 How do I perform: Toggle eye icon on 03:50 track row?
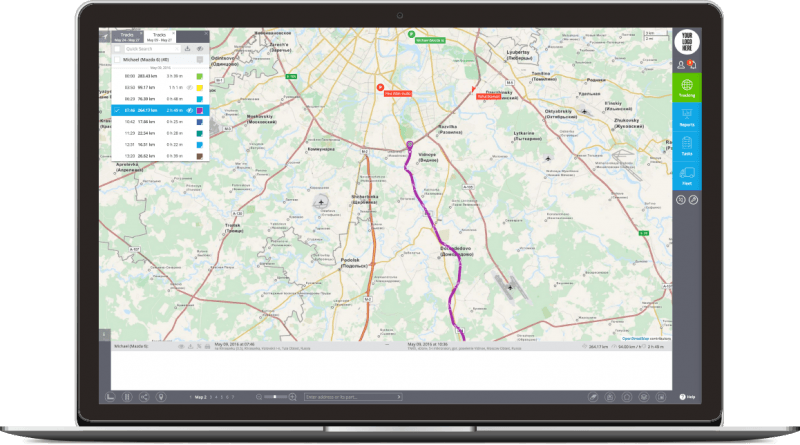pyautogui.click(x=189, y=88)
